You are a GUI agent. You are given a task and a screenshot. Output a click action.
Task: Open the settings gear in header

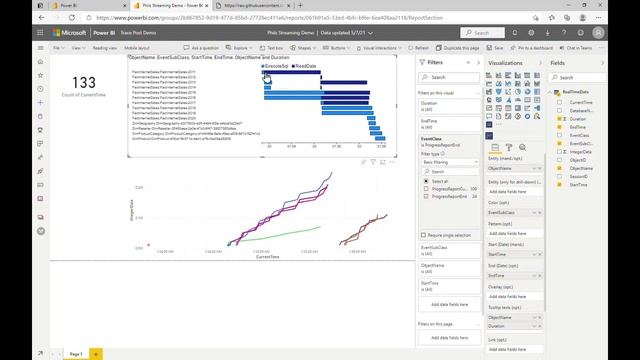[531, 33]
